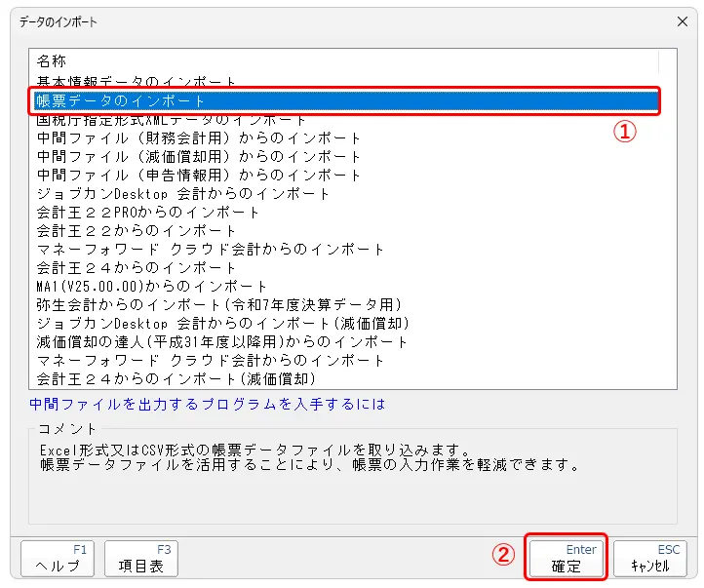Select 基本情報データのインポート entry

tap(137, 82)
